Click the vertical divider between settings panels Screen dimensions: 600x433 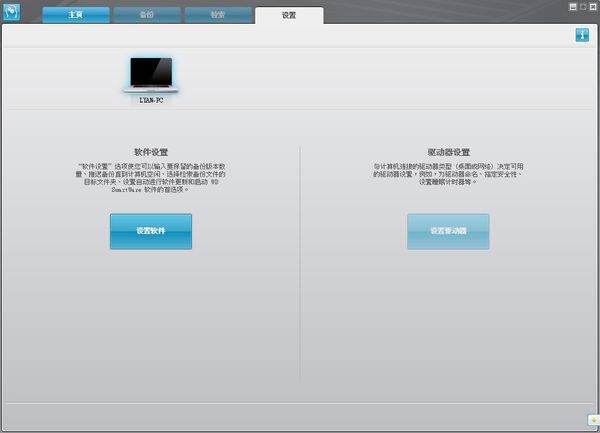click(x=300, y=265)
